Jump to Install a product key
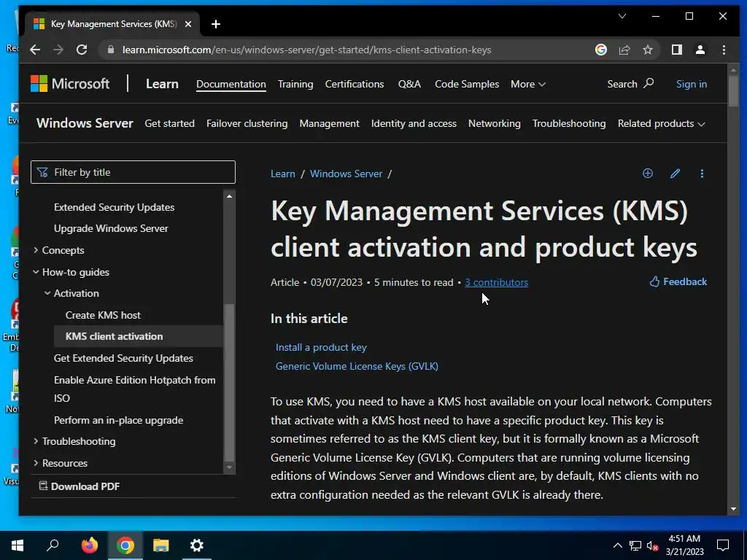The image size is (747, 560). click(x=321, y=347)
